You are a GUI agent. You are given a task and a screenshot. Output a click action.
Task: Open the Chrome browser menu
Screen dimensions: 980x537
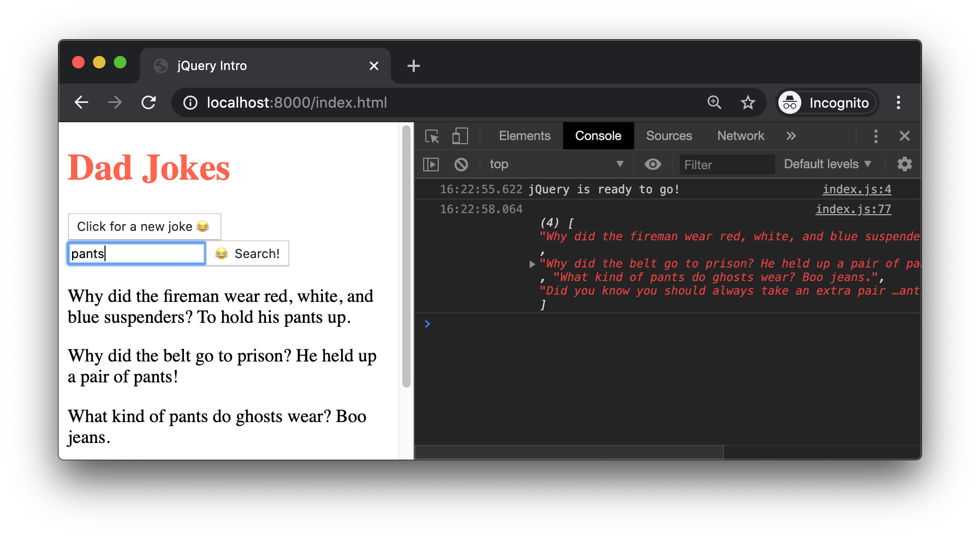coord(899,102)
